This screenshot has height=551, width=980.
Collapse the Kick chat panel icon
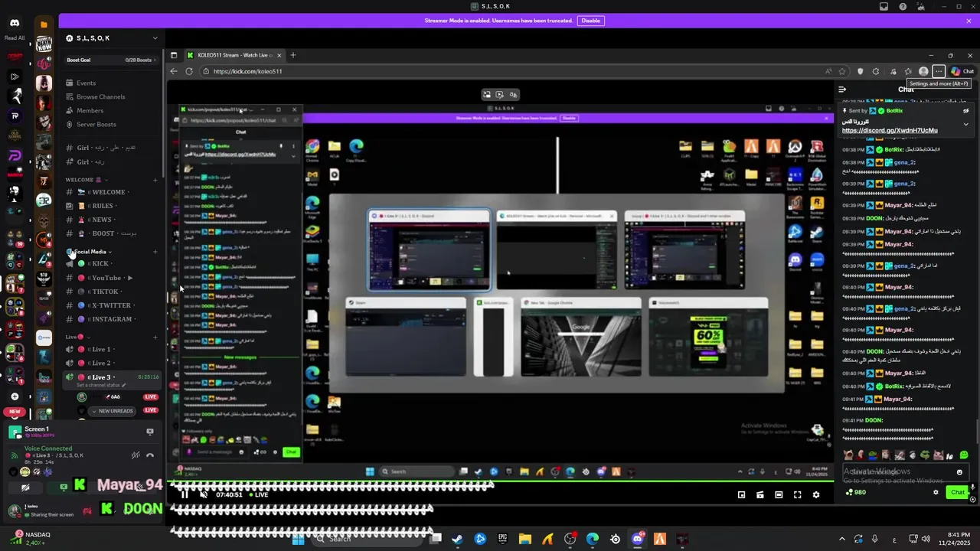point(842,90)
